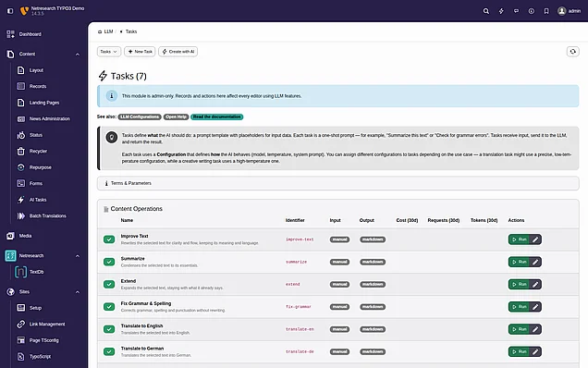588x368 pixels.
Task: Edit the Improve Text task
Action: 535,239
